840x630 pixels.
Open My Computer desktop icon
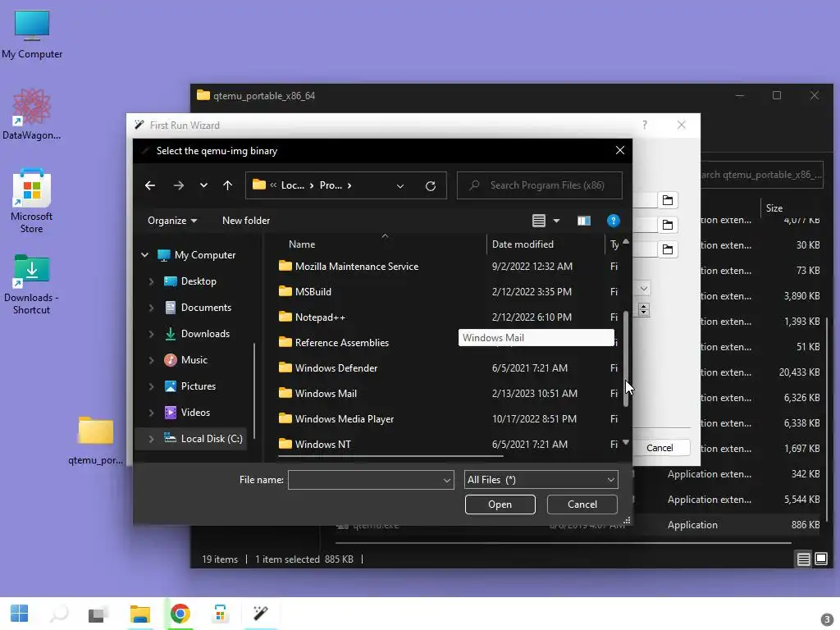tap(32, 34)
